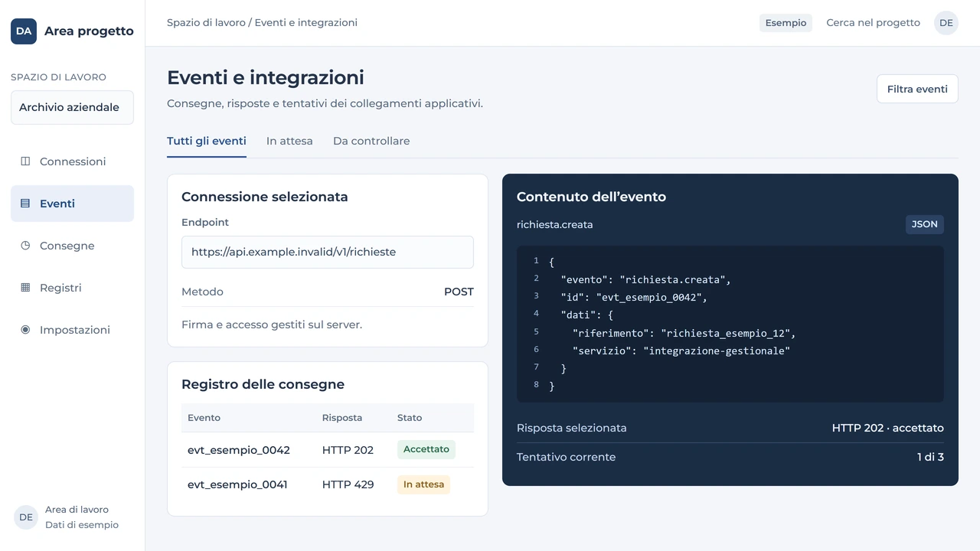Open the Registri menu label
The height and width of the screenshot is (551, 980).
point(60,288)
